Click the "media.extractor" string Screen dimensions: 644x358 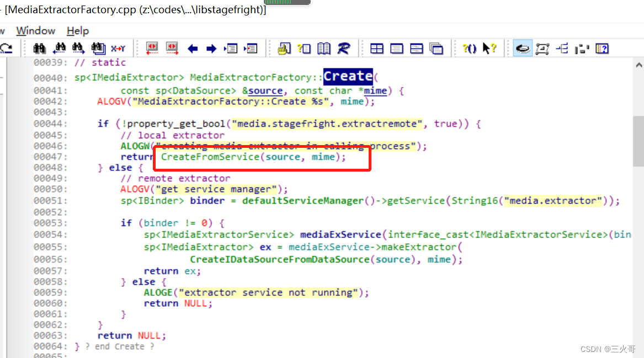point(553,201)
